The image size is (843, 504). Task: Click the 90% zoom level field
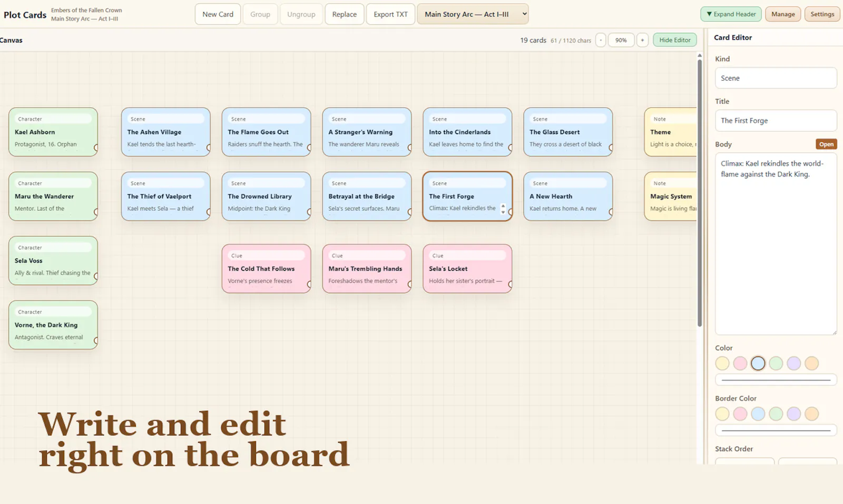tap(621, 40)
